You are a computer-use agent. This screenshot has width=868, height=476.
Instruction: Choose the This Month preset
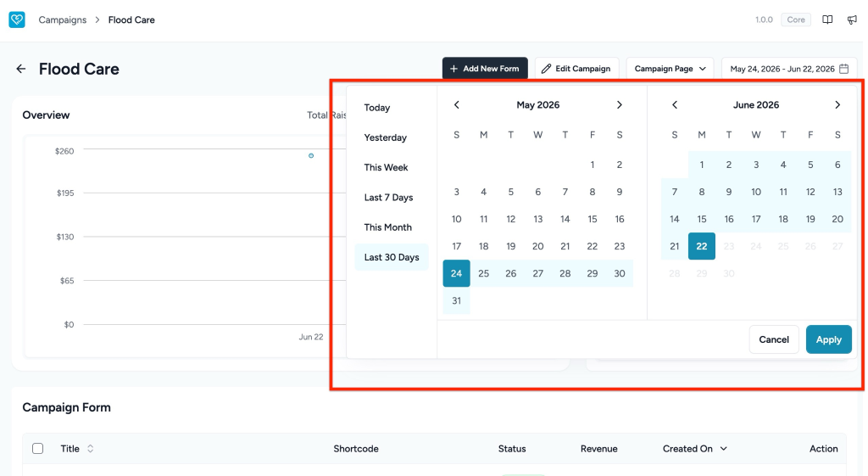pyautogui.click(x=388, y=227)
